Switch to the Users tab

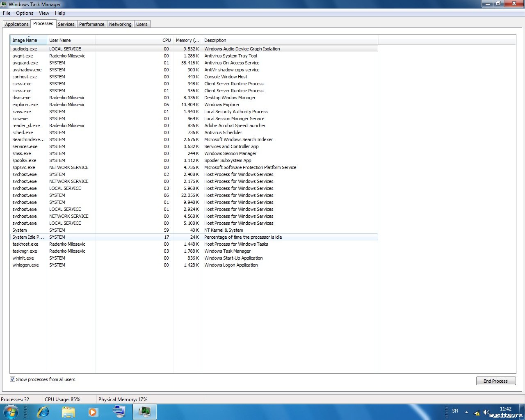tap(142, 24)
